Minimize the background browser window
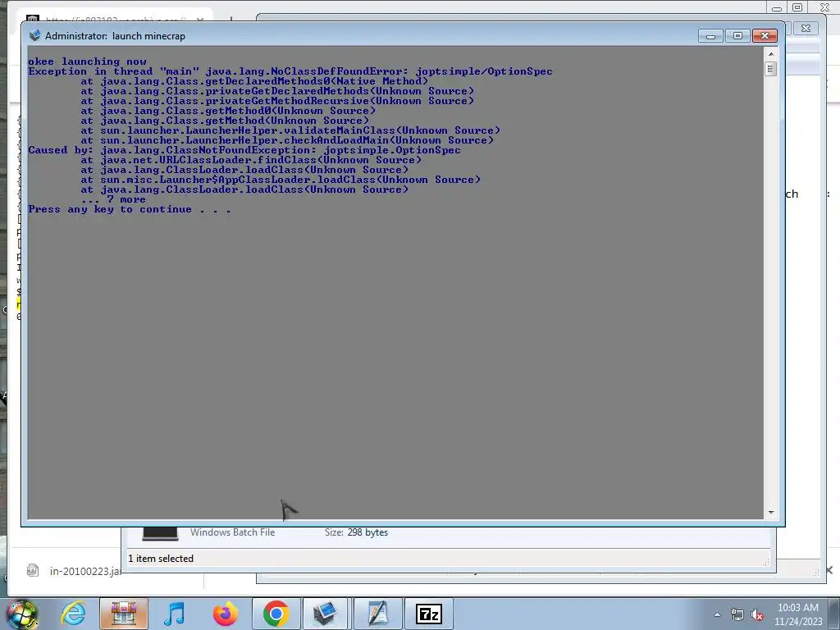840x630 pixels. pos(776,8)
